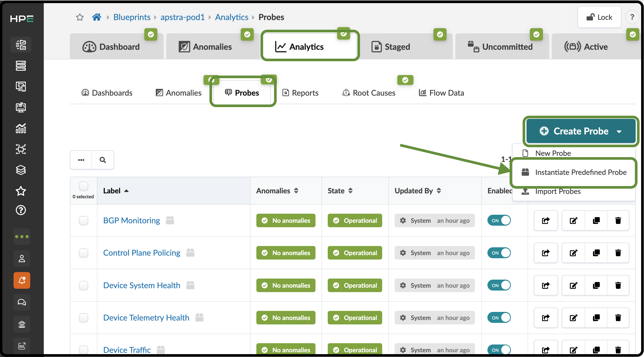Open the help question mark button at top right
644x357 pixels.
(x=632, y=17)
